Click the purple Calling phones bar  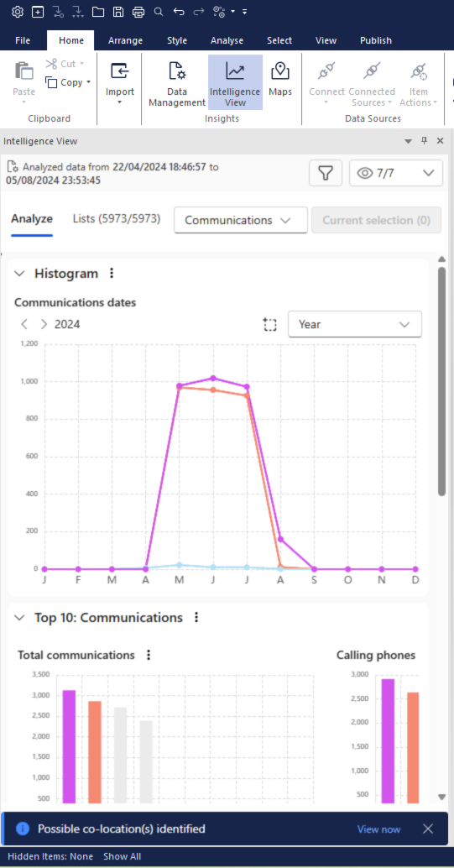tap(388, 740)
